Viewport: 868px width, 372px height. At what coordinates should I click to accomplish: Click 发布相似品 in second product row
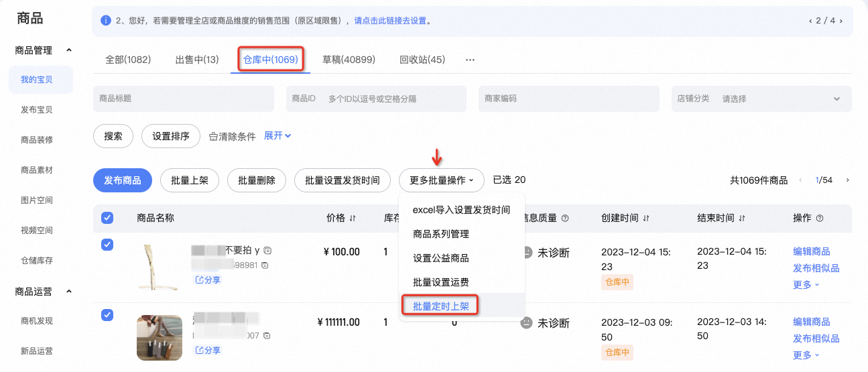point(816,338)
